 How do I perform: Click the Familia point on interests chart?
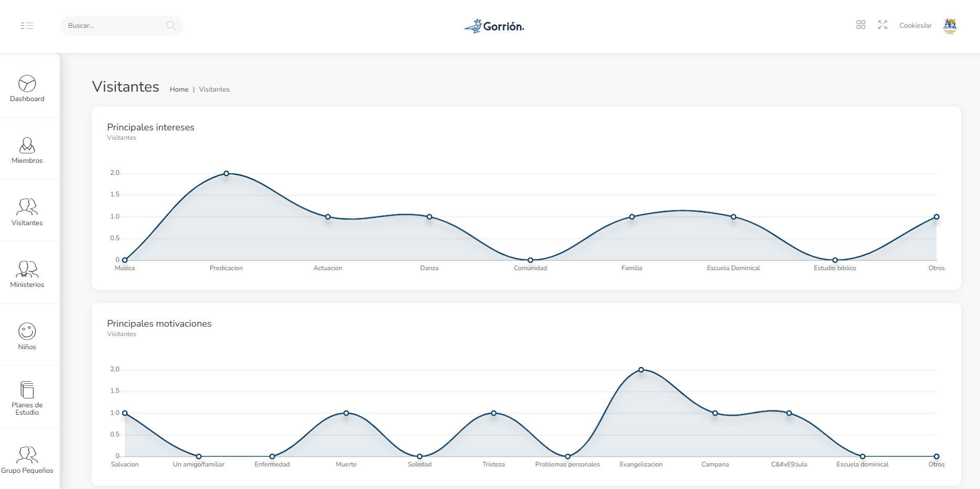pyautogui.click(x=632, y=217)
